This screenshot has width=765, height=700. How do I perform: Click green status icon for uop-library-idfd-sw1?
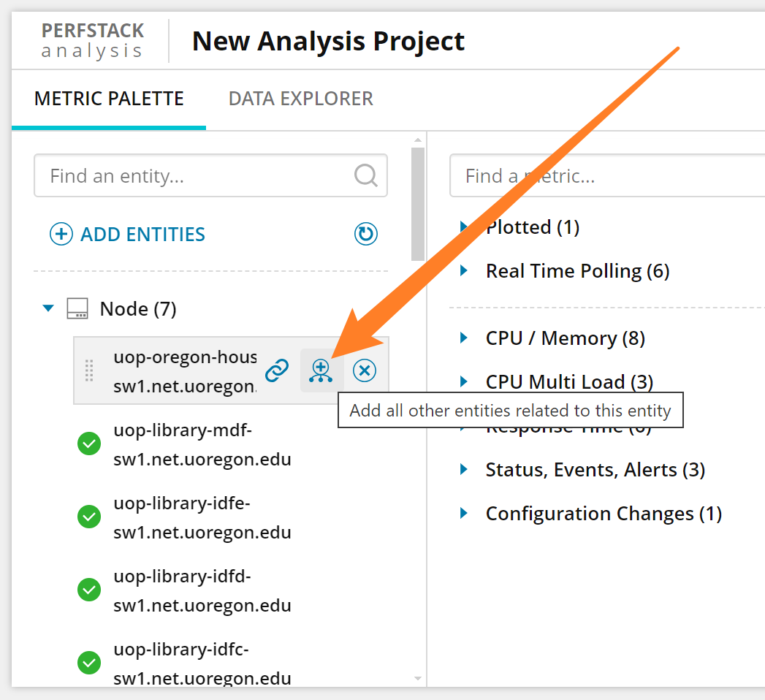coord(89,589)
